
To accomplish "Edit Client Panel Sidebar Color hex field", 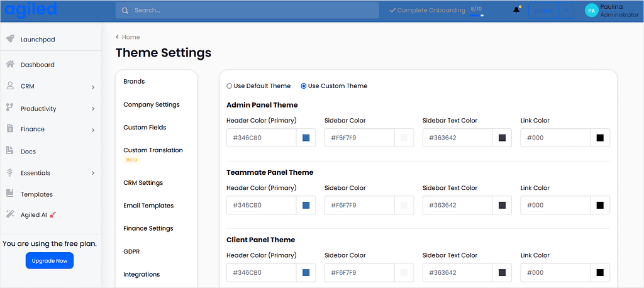I will coord(359,272).
